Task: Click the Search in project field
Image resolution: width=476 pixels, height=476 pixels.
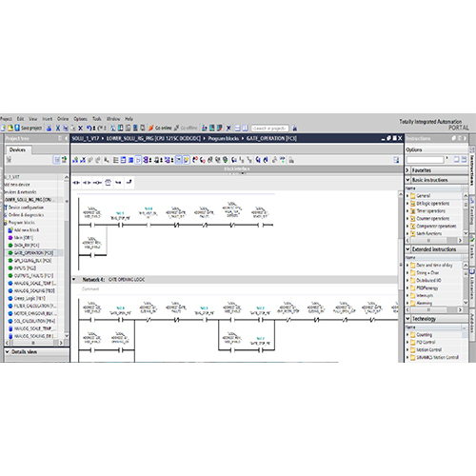Action: pos(270,129)
